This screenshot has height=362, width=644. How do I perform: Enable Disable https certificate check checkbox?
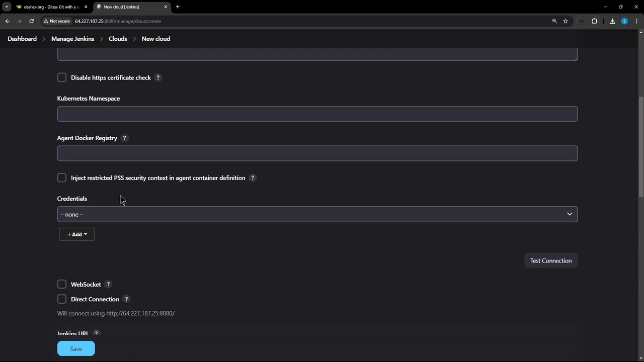point(62,77)
